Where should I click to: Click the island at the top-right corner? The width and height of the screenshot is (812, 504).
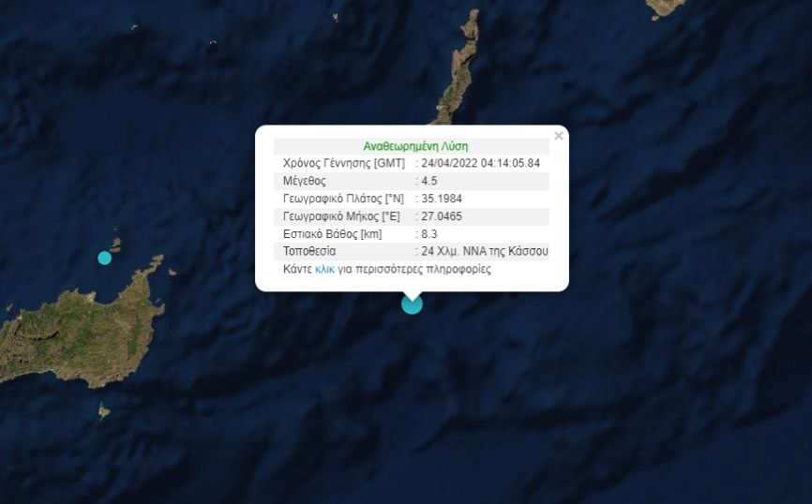(x=667, y=7)
